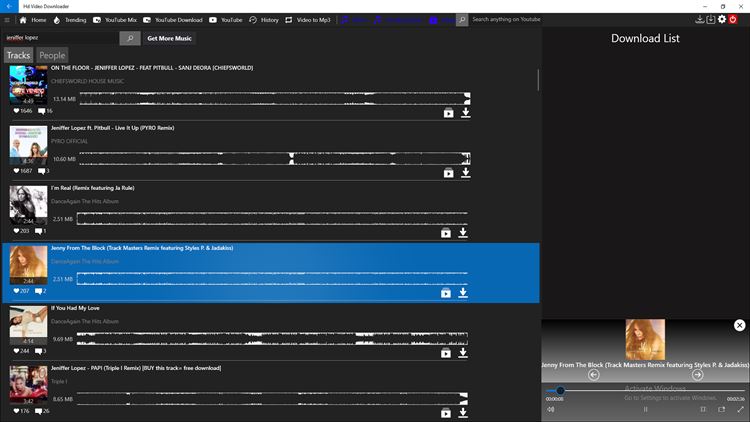
Task: Mute the player volume
Action: pos(551,410)
